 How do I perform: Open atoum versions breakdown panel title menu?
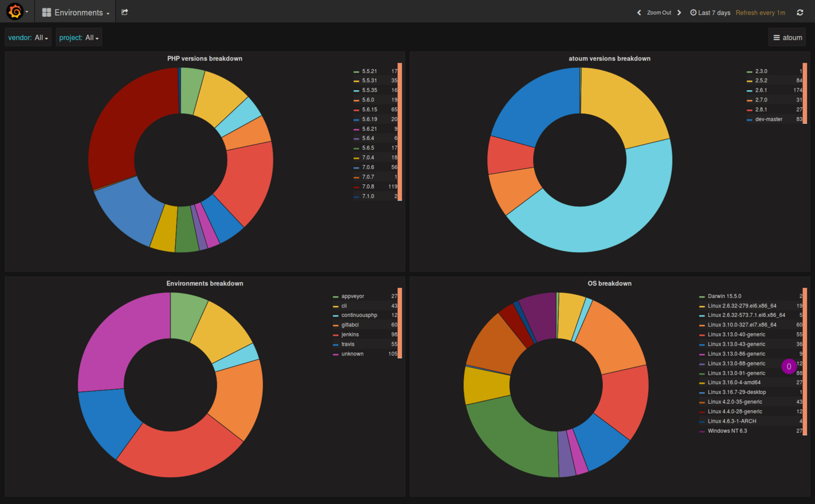coord(609,58)
